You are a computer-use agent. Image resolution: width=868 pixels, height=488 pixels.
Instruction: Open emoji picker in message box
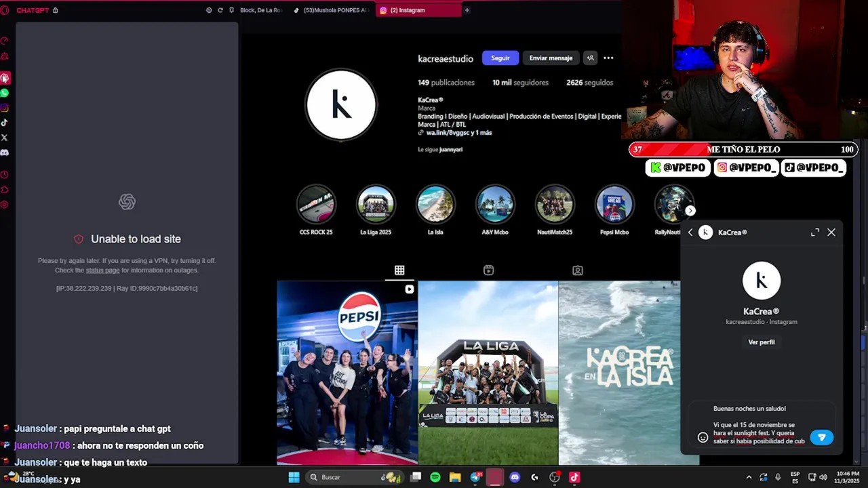point(703,437)
